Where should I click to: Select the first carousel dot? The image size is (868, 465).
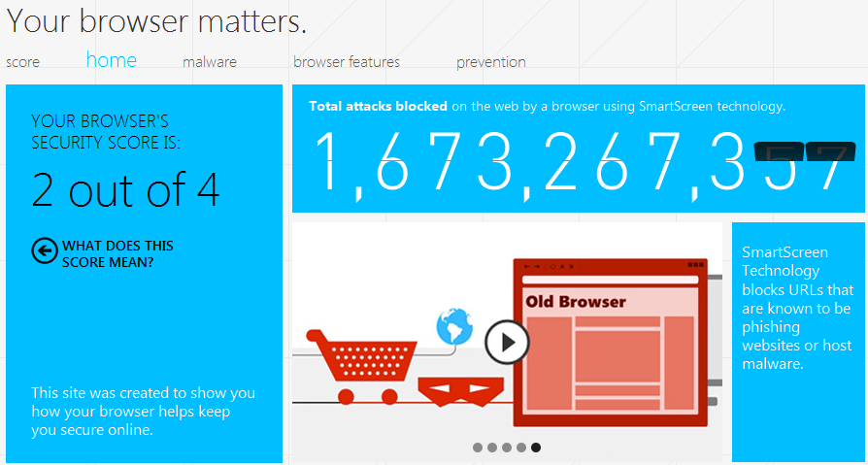478,448
